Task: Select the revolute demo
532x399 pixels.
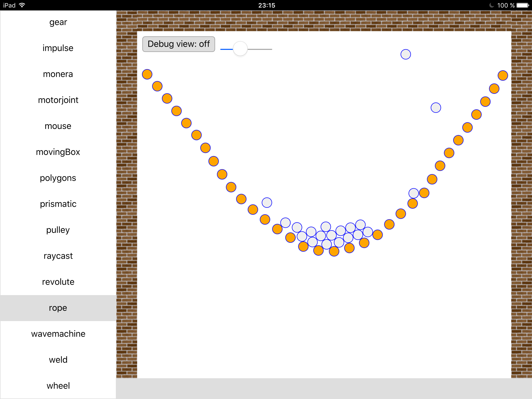Action: [x=58, y=282]
